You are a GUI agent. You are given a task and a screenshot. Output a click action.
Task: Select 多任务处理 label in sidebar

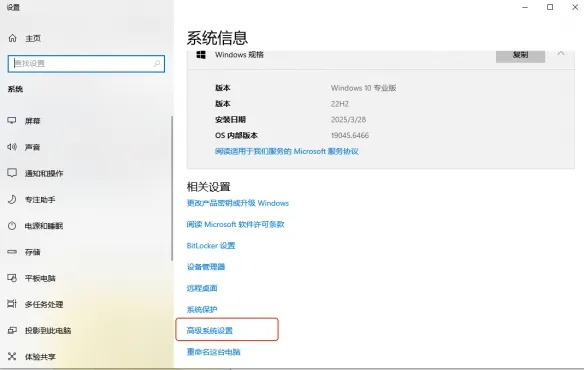(x=44, y=304)
